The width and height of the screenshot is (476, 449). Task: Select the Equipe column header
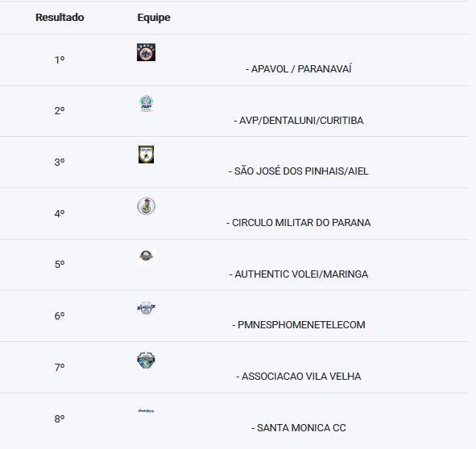click(x=154, y=18)
